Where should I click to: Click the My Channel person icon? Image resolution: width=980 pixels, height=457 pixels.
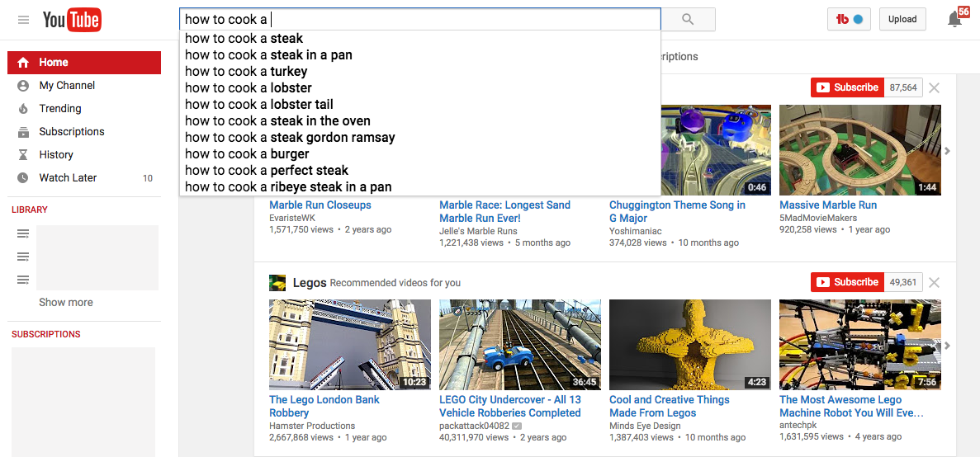[23, 86]
